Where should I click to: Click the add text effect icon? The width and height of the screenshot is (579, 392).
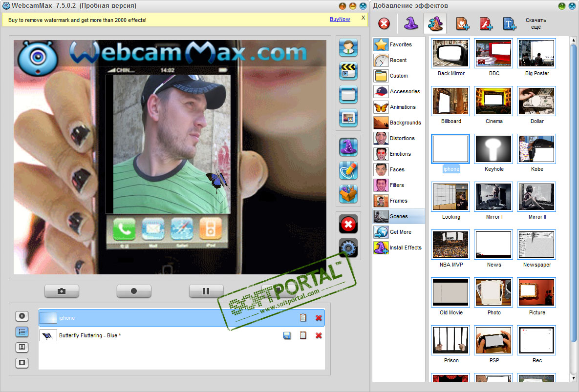(x=510, y=23)
